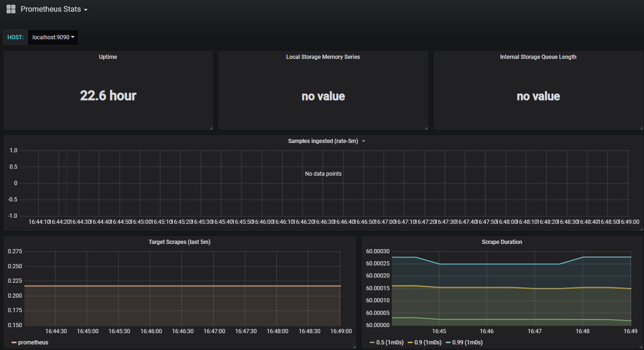Image resolution: width=644 pixels, height=350 pixels.
Task: Click the Target Scrapes panel resize handle
Action: [x=354, y=347]
